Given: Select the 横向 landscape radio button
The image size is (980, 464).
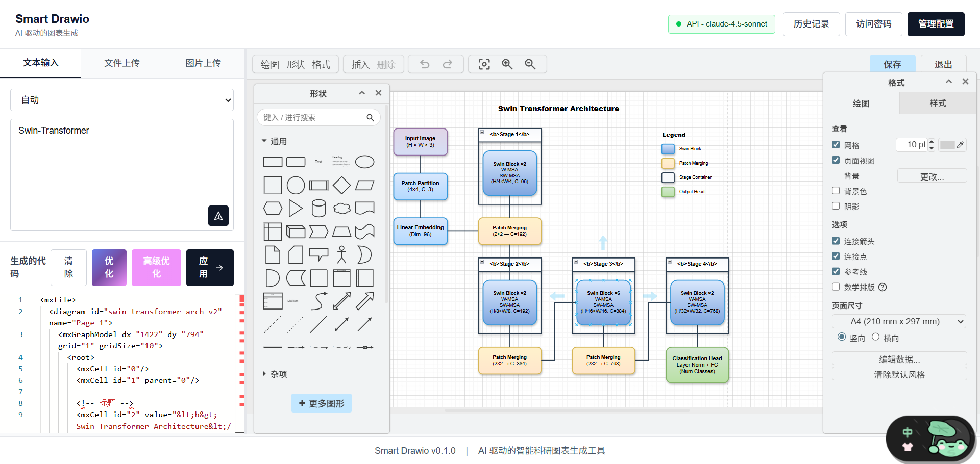Looking at the screenshot, I should coord(875,337).
